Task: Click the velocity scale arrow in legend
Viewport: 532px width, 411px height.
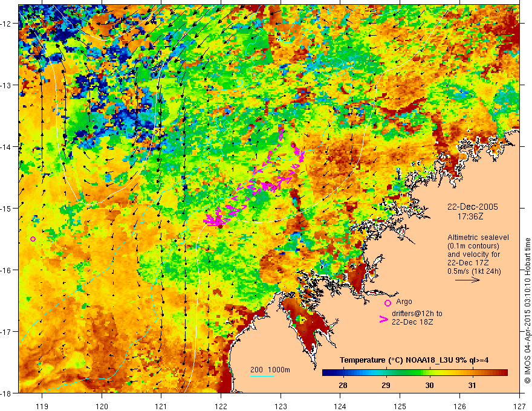Action: tap(467, 280)
